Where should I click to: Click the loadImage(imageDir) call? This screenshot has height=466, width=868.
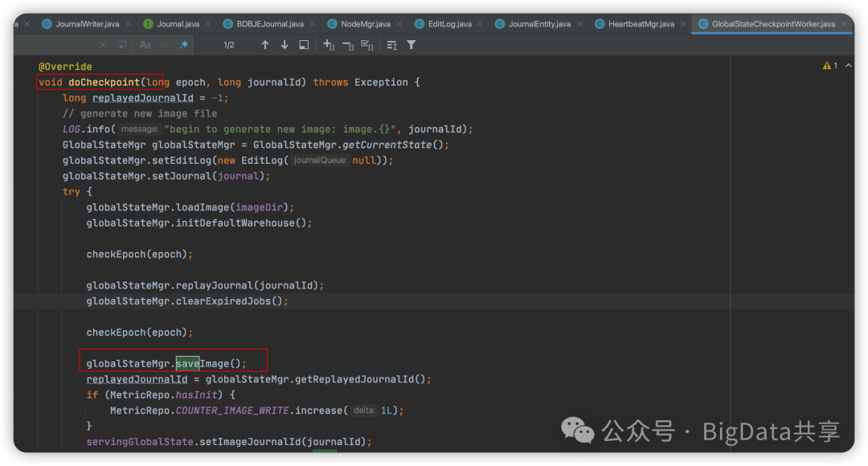(x=232, y=207)
